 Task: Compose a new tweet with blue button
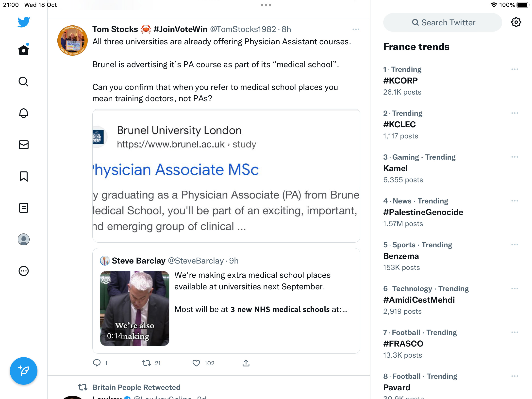point(24,371)
